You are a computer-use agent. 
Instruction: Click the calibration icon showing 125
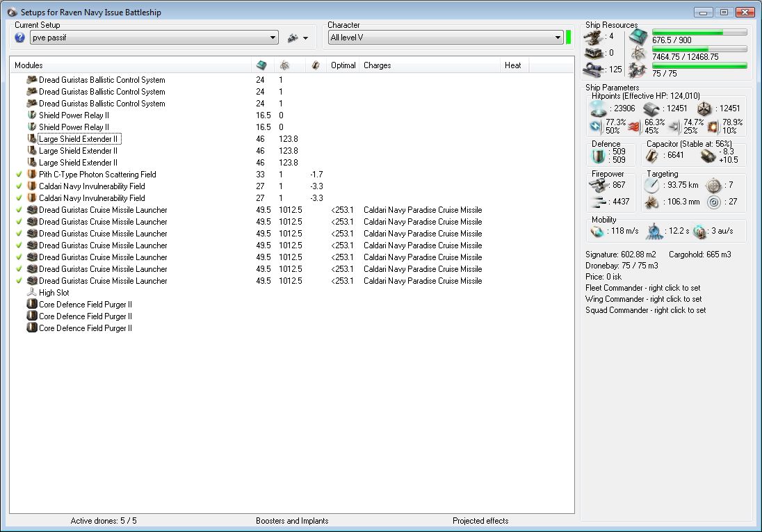(594, 70)
